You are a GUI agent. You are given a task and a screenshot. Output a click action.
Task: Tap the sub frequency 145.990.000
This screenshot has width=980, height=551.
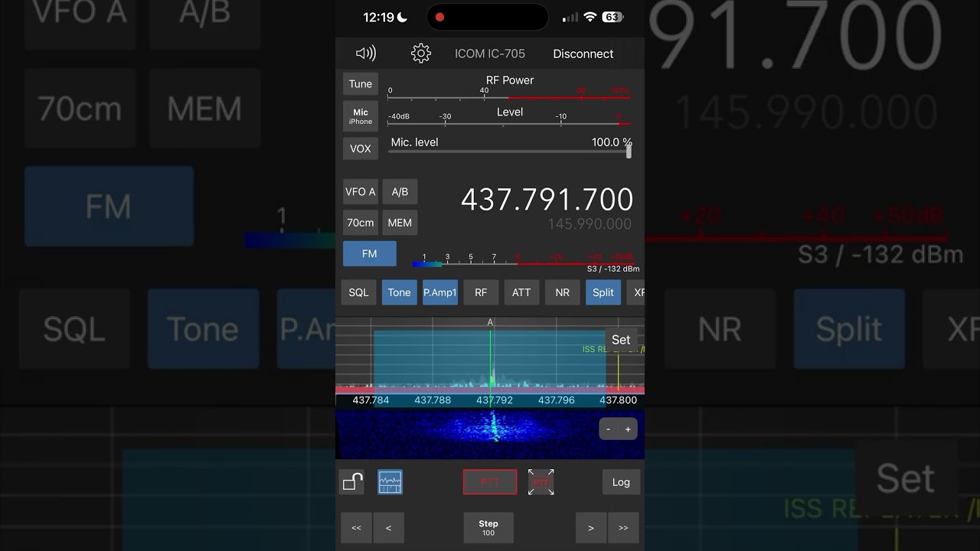tap(590, 224)
